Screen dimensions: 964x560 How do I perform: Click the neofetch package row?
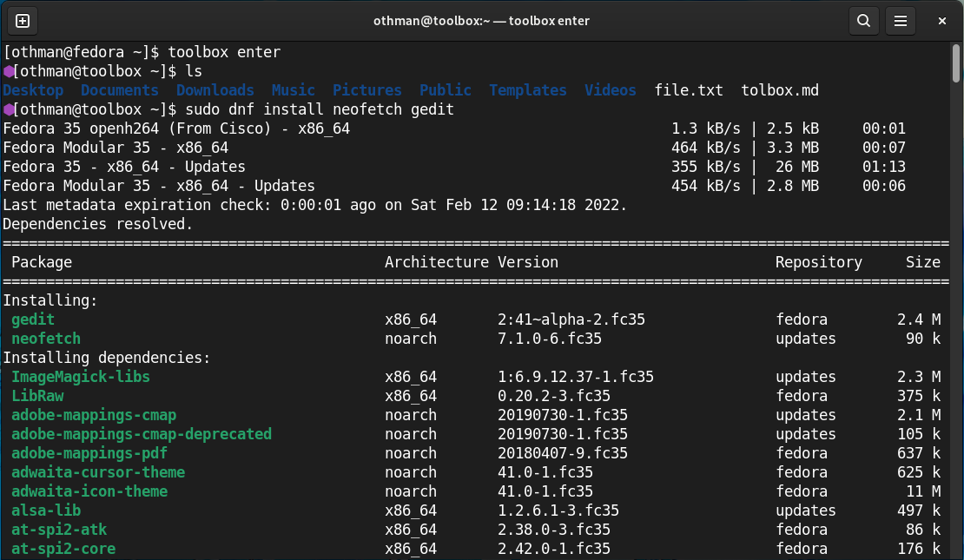click(x=46, y=339)
